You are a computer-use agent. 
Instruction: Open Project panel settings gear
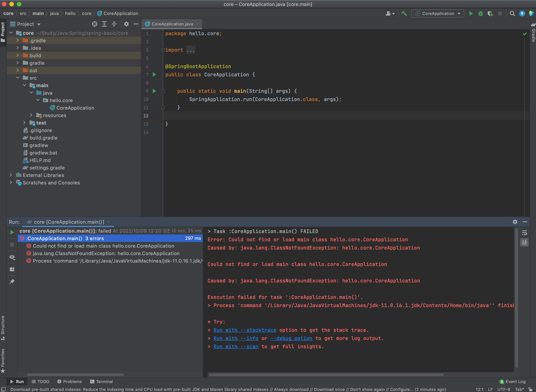[126, 24]
